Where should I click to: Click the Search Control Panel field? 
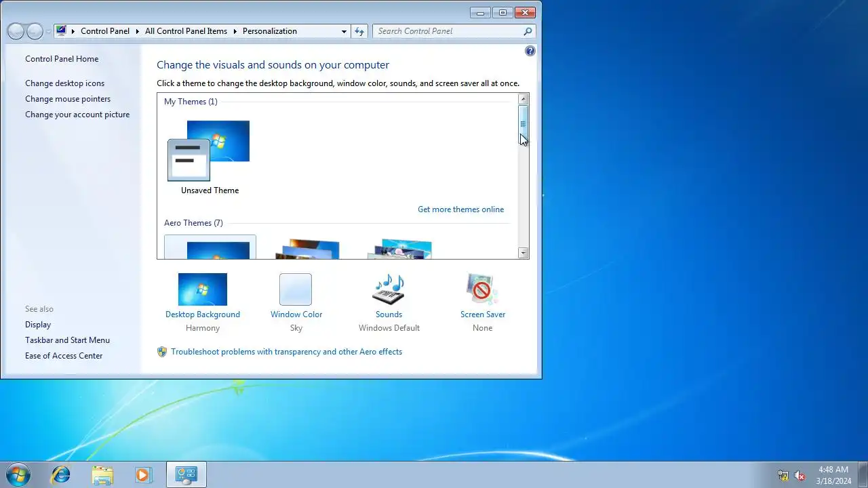point(454,31)
